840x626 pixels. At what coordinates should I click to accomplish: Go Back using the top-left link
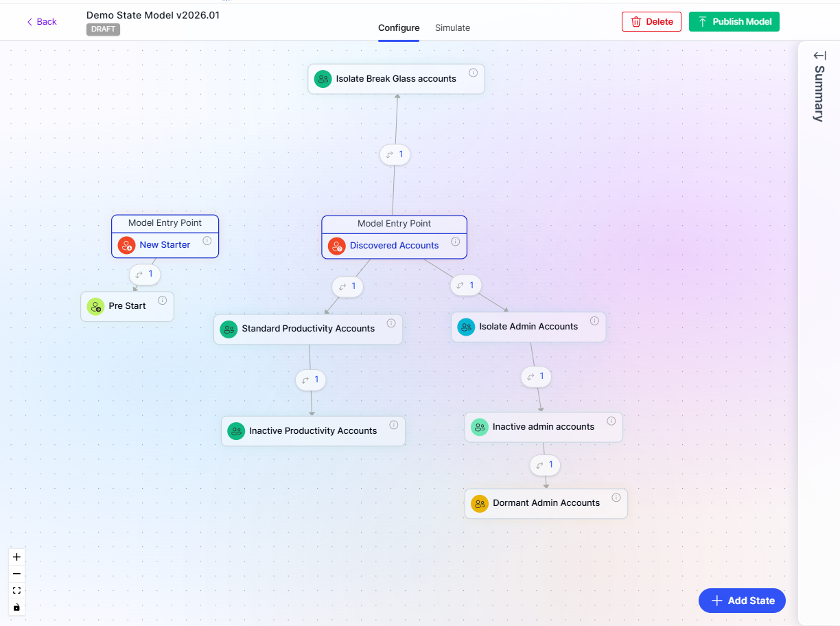pyautogui.click(x=41, y=21)
